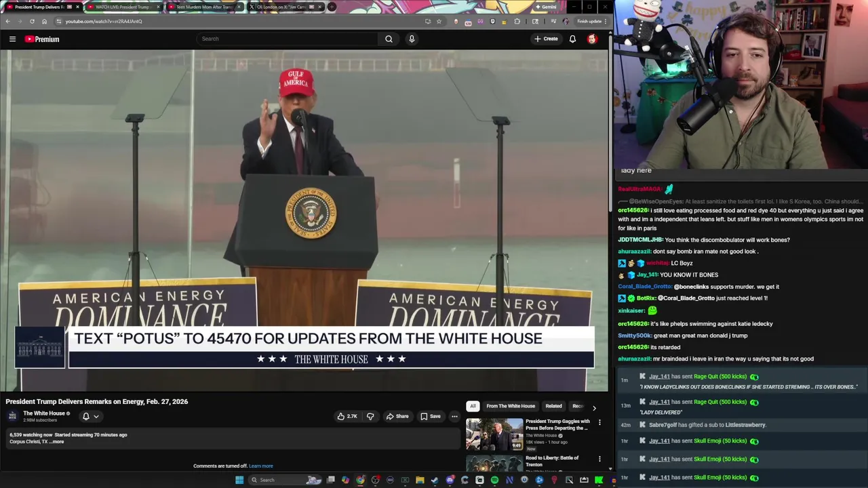The image size is (868, 488).
Task: Click Sabre7golf gifted sub entry
Action: click(707, 425)
